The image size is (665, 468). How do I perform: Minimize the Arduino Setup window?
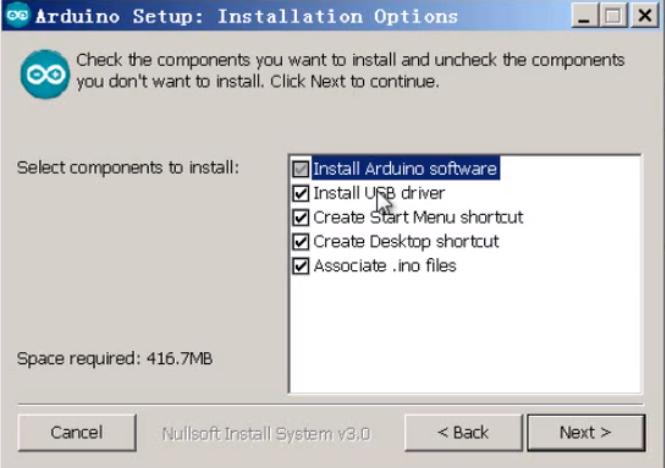(x=585, y=15)
